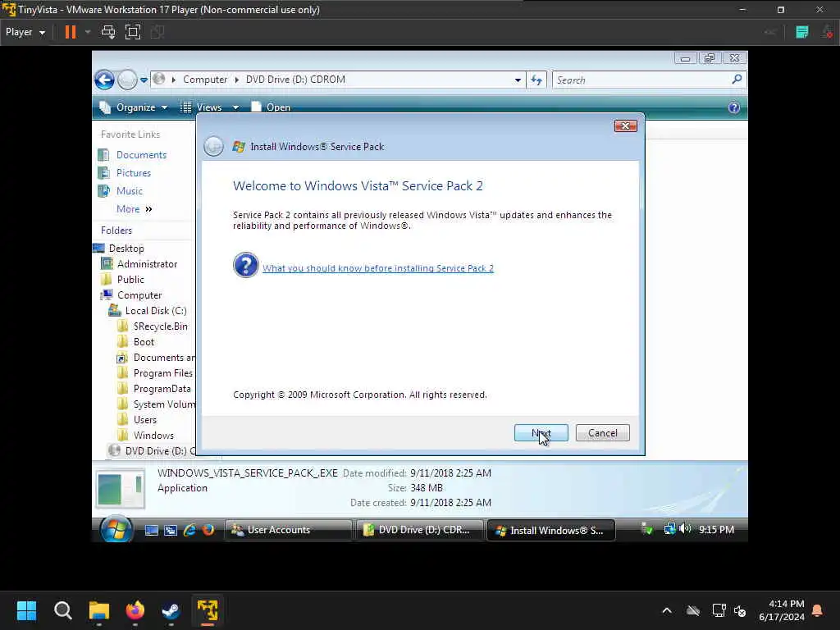Screen dimensions: 840x630
Task: Select Public folder in tree
Action: 130,280
